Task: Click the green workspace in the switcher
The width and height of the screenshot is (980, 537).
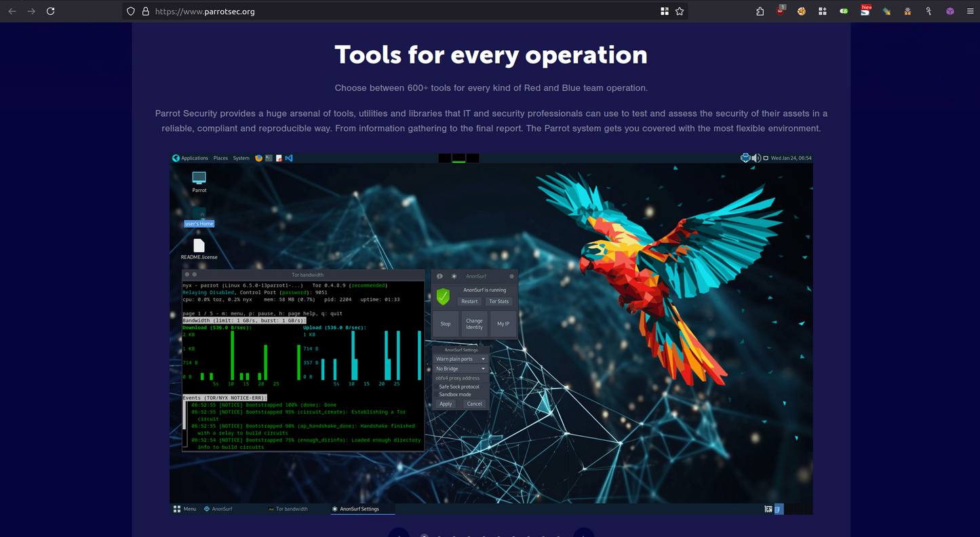Action: coord(458,158)
